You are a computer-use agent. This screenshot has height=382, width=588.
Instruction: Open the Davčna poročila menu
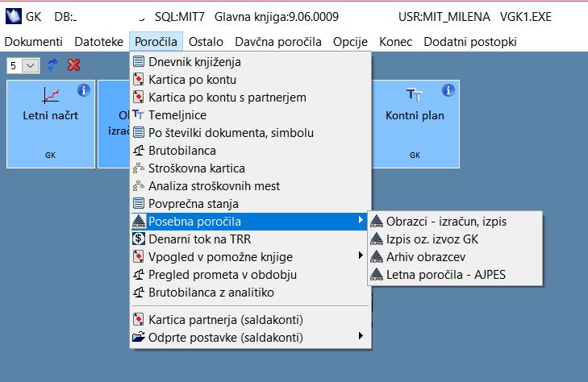point(278,42)
